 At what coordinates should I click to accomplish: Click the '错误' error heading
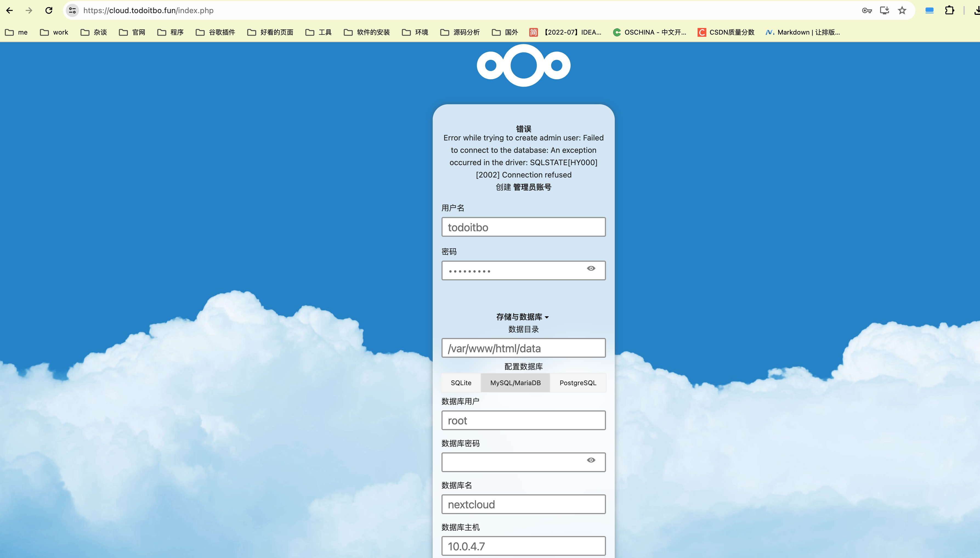point(523,129)
